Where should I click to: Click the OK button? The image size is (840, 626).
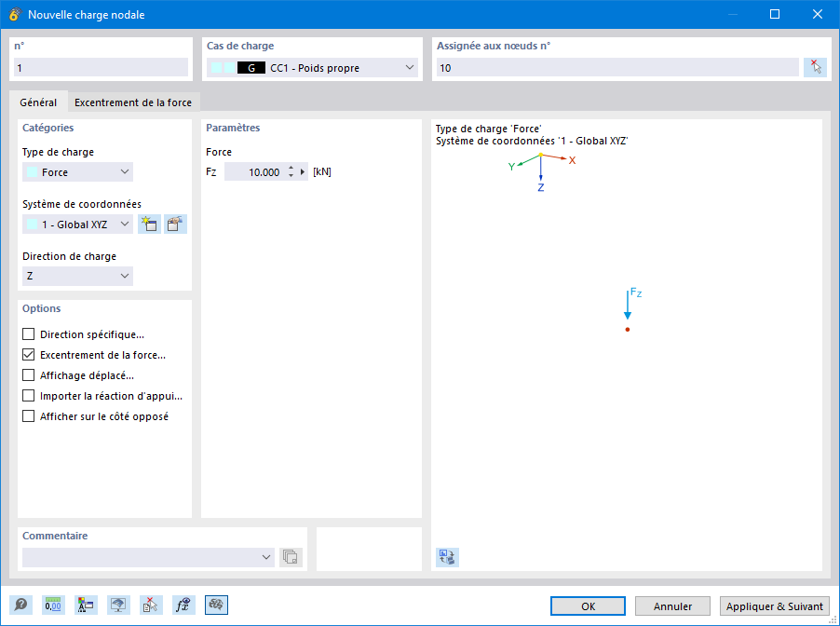coord(588,606)
